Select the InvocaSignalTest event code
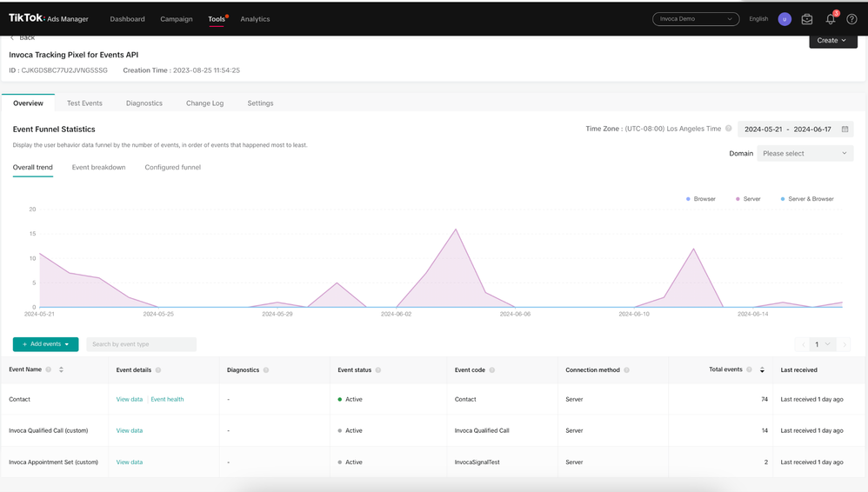The height and width of the screenshot is (492, 868). (x=477, y=462)
